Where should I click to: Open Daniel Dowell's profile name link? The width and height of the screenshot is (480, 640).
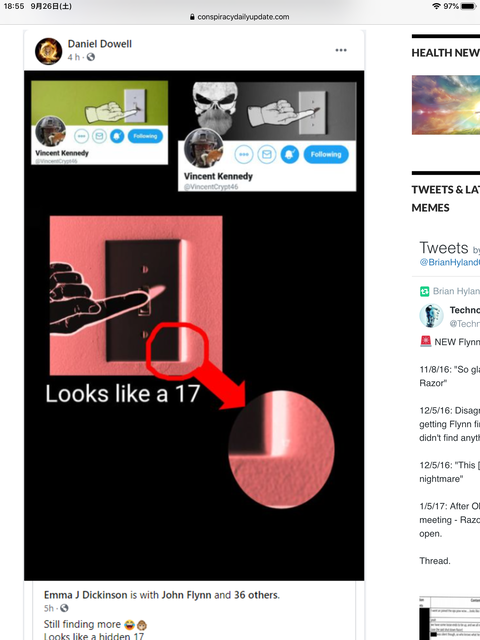100,44
